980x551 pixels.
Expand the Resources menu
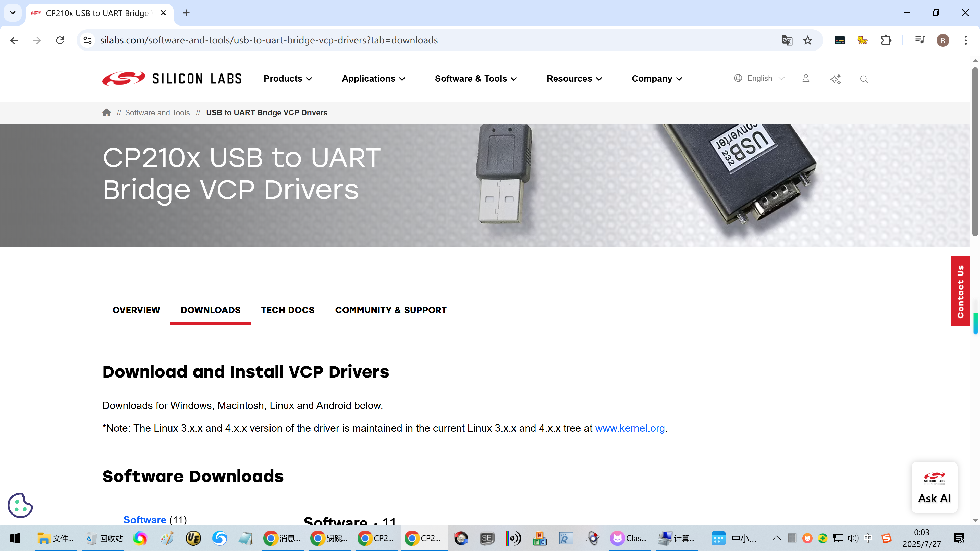pos(574,79)
